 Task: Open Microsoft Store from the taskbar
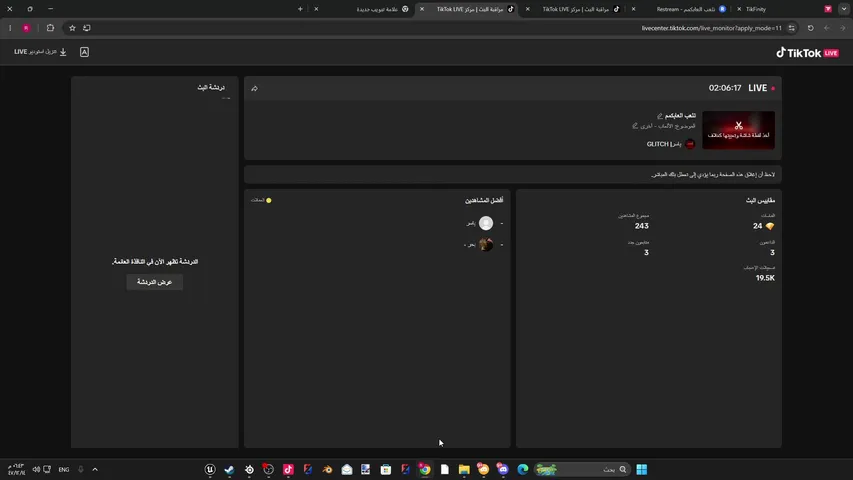pyautogui.click(x=386, y=469)
